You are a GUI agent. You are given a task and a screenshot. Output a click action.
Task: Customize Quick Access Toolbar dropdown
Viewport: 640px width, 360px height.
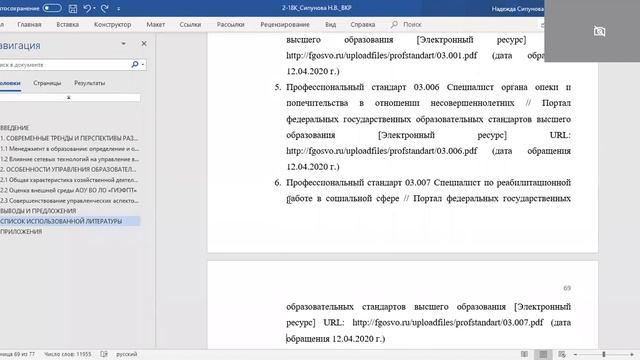[118, 9]
